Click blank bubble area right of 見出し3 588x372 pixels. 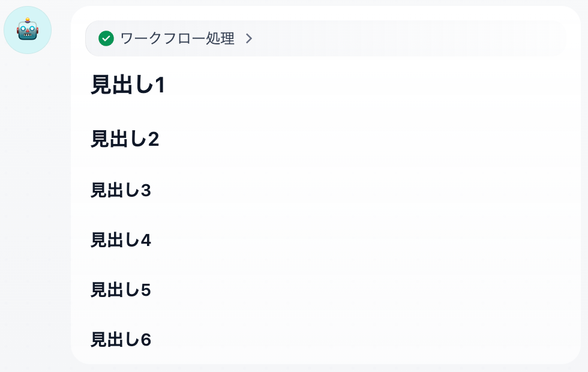[x=360, y=190]
